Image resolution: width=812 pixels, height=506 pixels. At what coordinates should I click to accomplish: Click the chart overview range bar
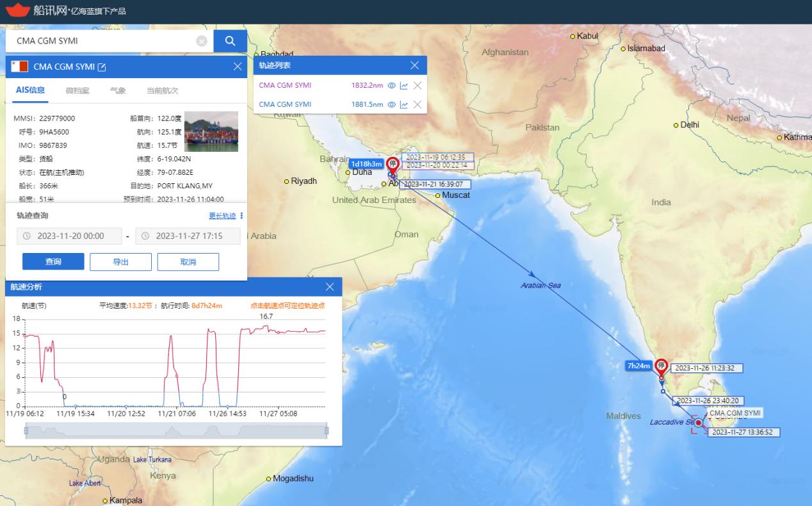coord(176,431)
